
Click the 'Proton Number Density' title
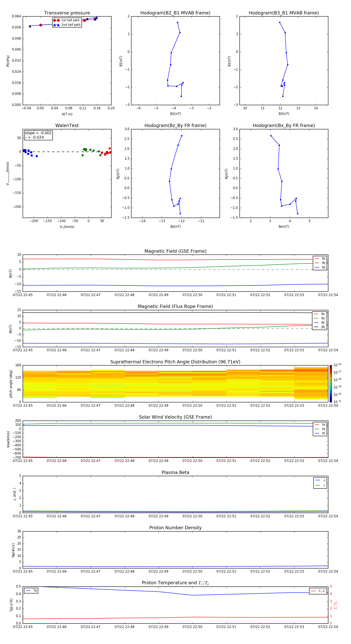point(175,528)
